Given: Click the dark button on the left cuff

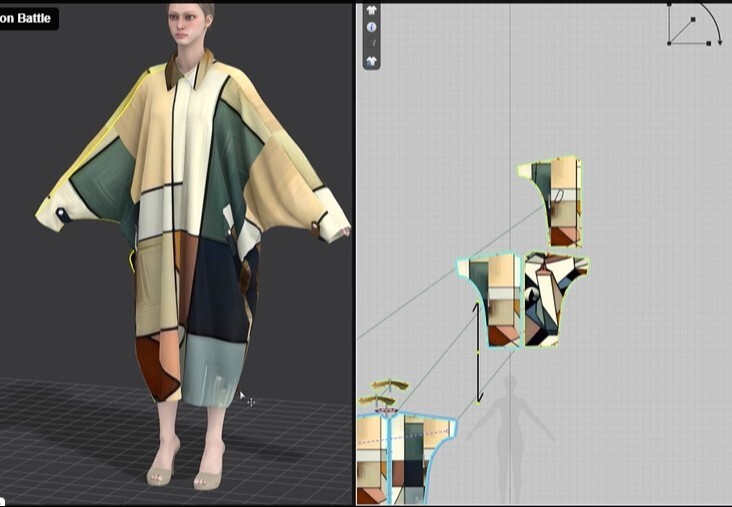Looking at the screenshot, I should (63, 215).
